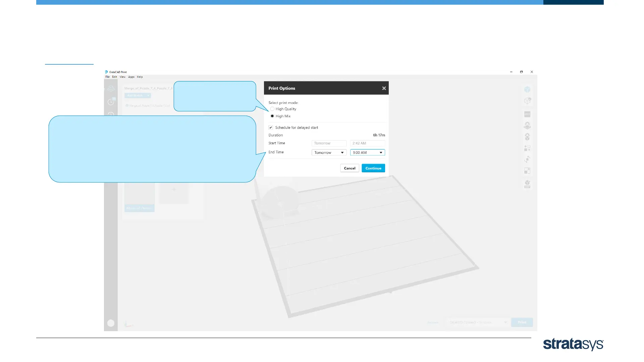Viewport: 644px width, 362px height.
Task: Open the schedule clock icon in sidebar
Action: pyautogui.click(x=111, y=102)
